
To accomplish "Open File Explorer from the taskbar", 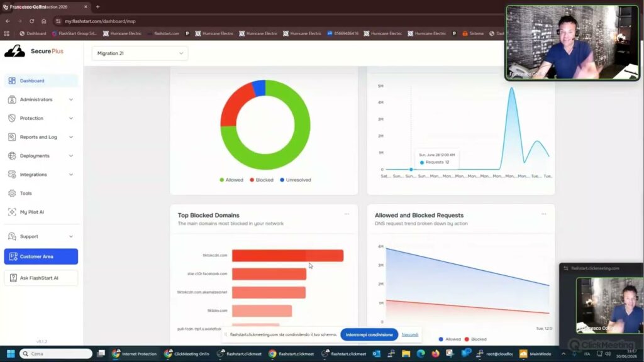I will pyautogui.click(x=406, y=354).
